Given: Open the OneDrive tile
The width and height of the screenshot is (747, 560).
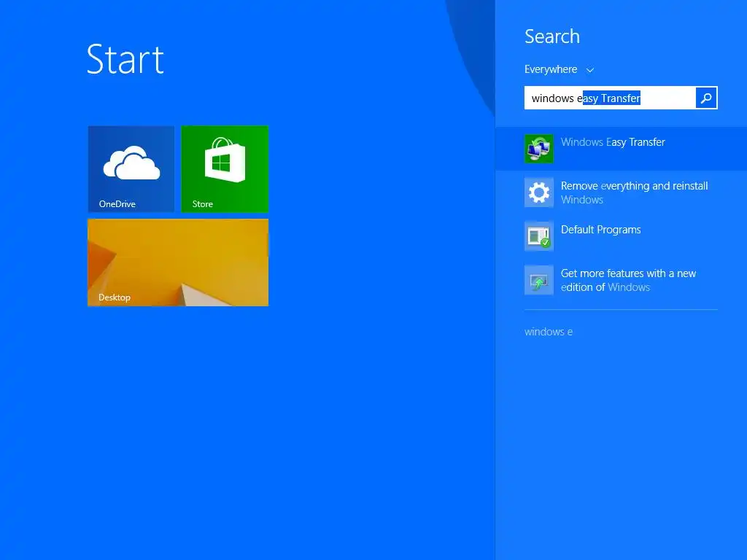Looking at the screenshot, I should point(131,168).
